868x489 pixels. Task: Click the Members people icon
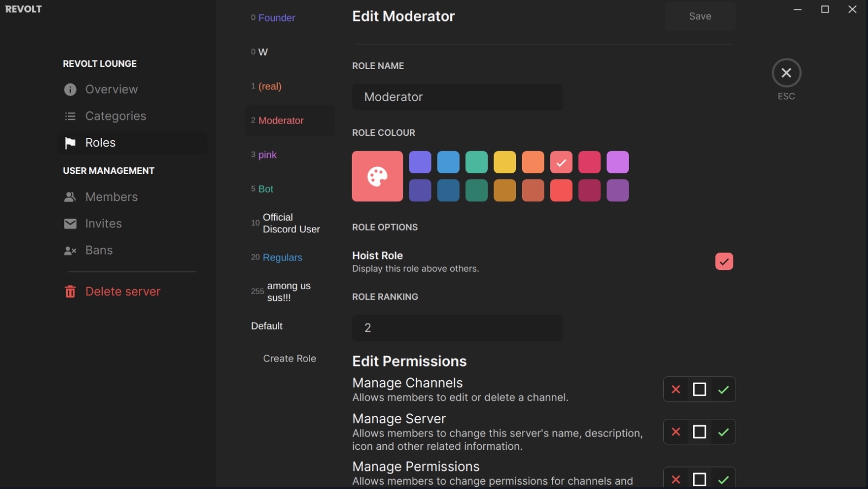tap(70, 197)
